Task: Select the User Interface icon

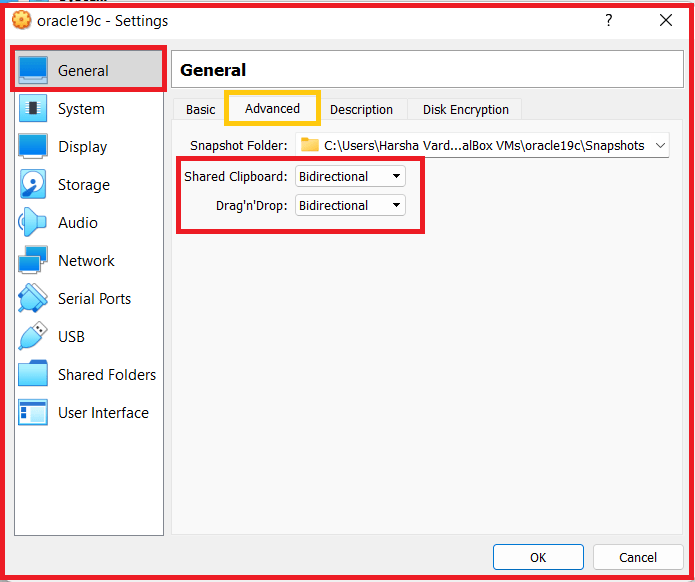Action: pos(33,412)
